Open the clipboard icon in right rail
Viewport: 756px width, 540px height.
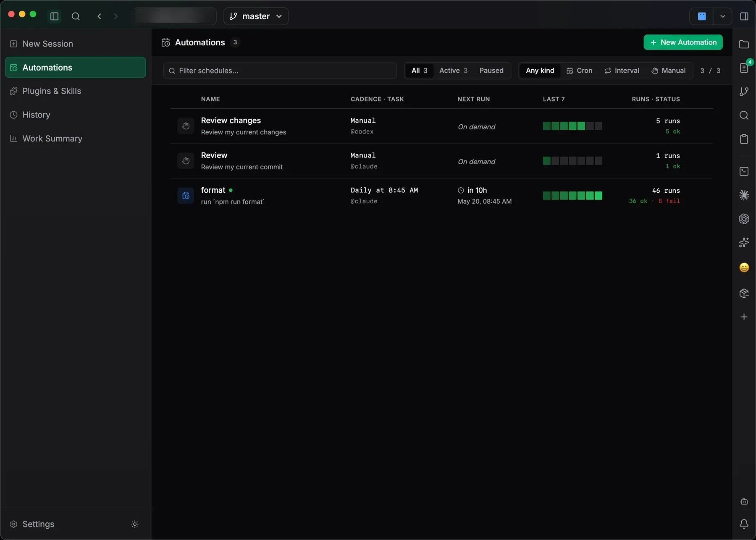[x=744, y=139]
